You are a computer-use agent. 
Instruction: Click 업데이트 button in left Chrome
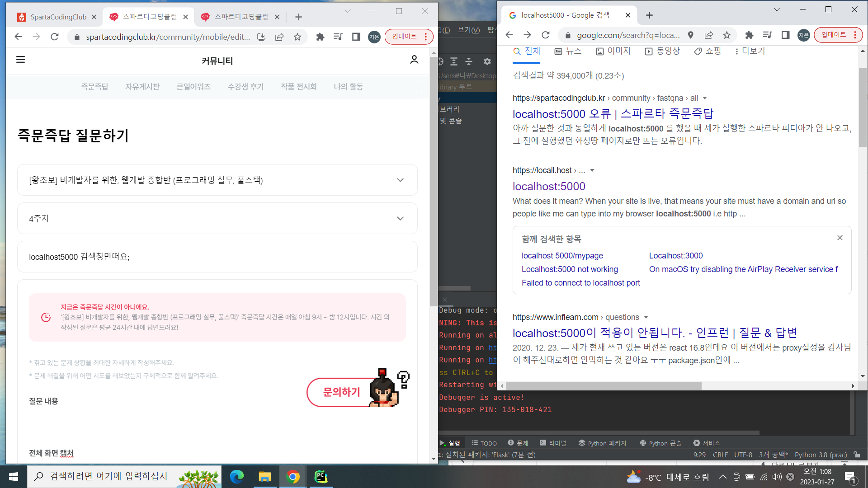404,37
